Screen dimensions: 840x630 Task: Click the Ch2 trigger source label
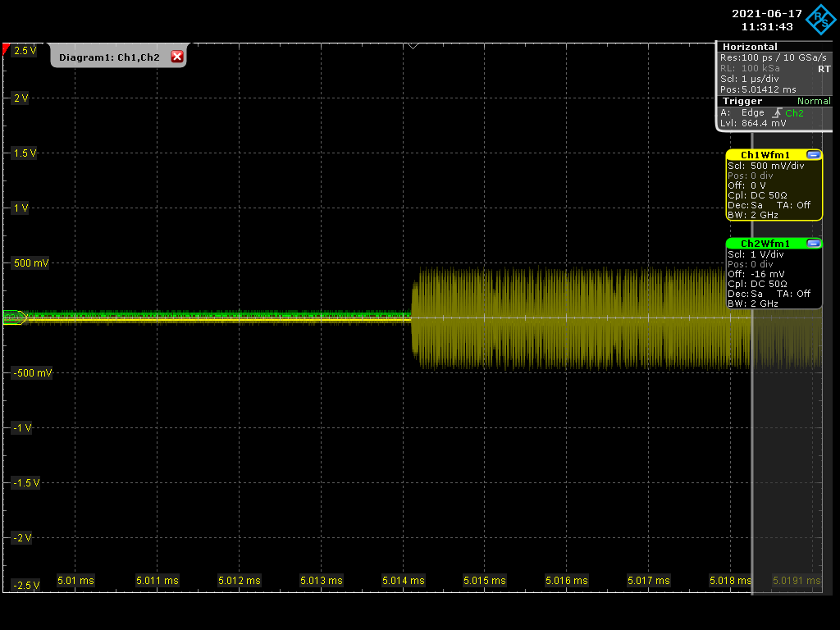[794, 113]
